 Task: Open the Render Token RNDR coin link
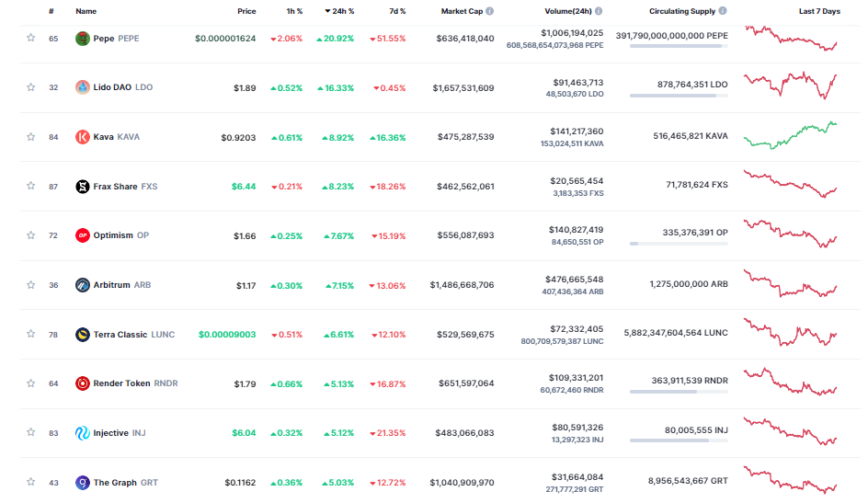click(x=136, y=383)
